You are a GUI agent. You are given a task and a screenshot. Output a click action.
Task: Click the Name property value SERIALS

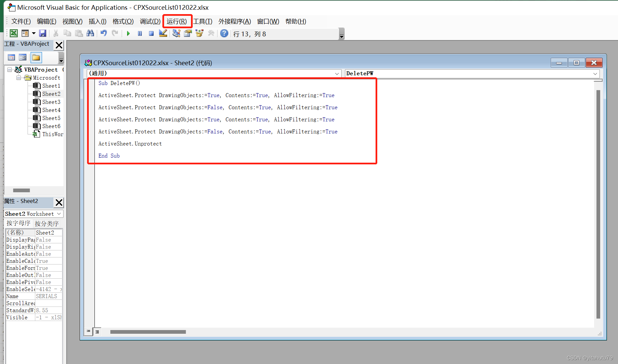(48, 296)
